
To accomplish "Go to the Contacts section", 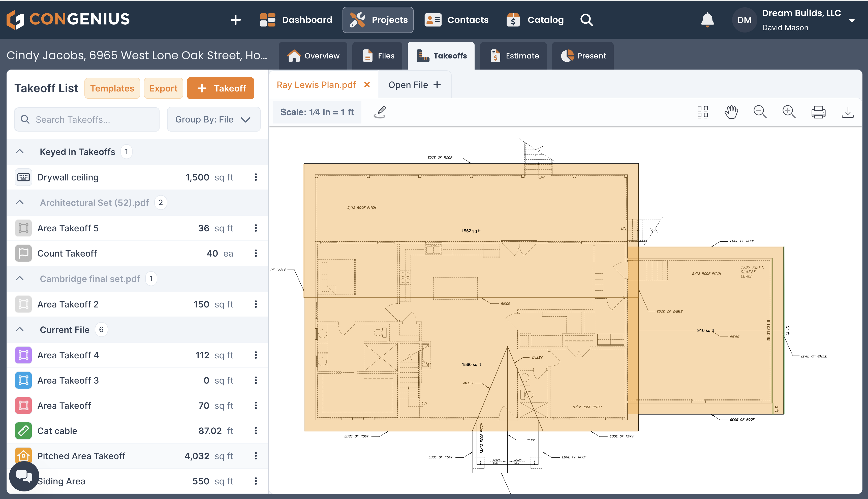I will click(x=456, y=20).
